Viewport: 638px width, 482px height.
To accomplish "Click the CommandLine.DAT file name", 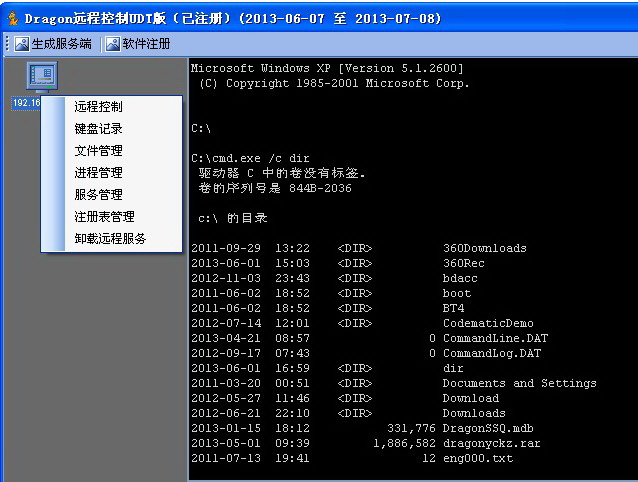I will tap(495, 338).
